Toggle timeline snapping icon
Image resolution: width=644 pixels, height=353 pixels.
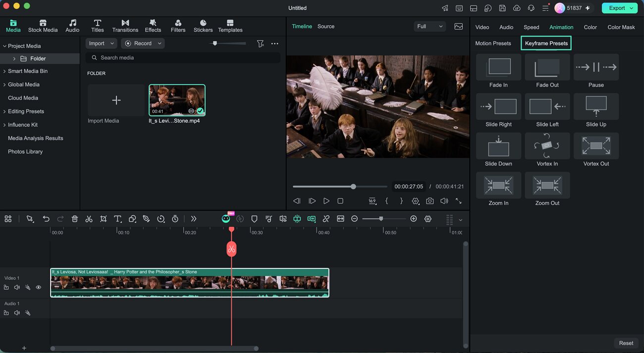(297, 219)
